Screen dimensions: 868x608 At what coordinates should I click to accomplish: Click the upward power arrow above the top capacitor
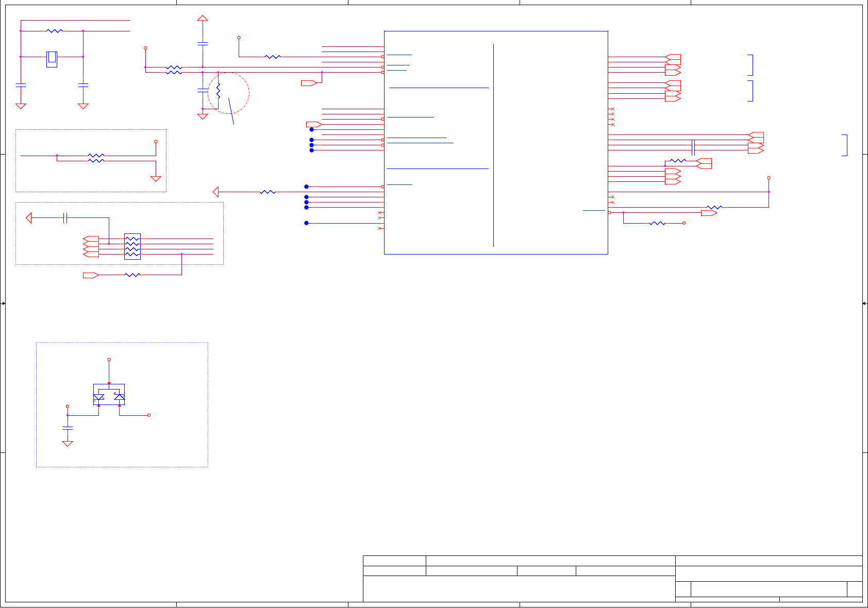[203, 18]
